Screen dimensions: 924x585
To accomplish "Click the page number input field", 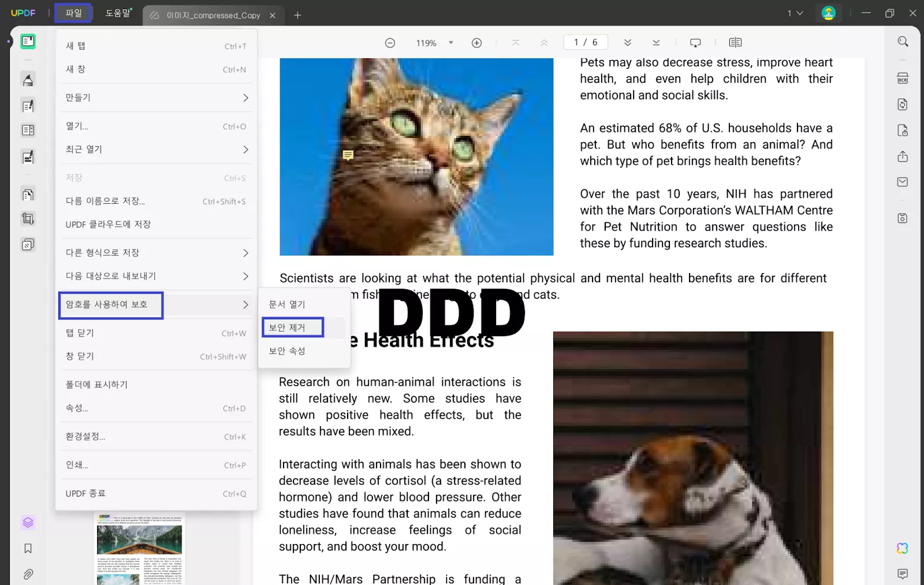I will [586, 42].
